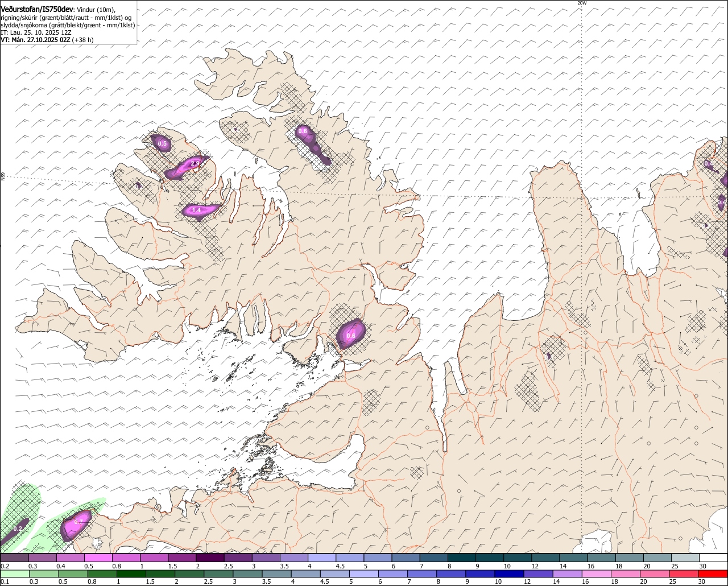Pick dark teal upper swatch between 8 and 9
728x586 pixels.
pyautogui.click(x=462, y=558)
